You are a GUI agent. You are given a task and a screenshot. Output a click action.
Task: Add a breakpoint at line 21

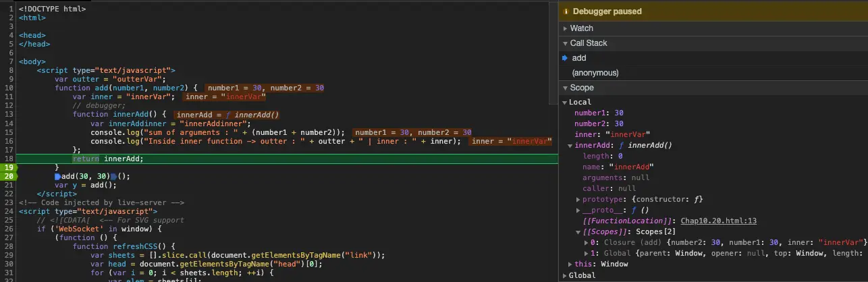point(7,185)
